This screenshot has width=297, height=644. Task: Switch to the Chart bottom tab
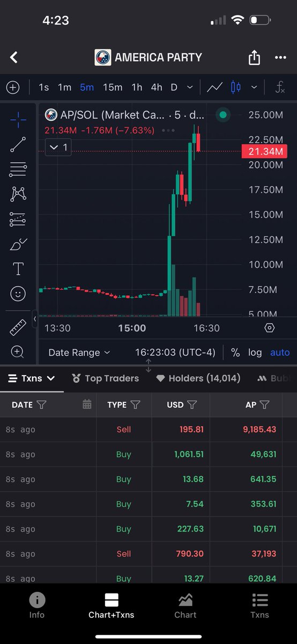185,606
